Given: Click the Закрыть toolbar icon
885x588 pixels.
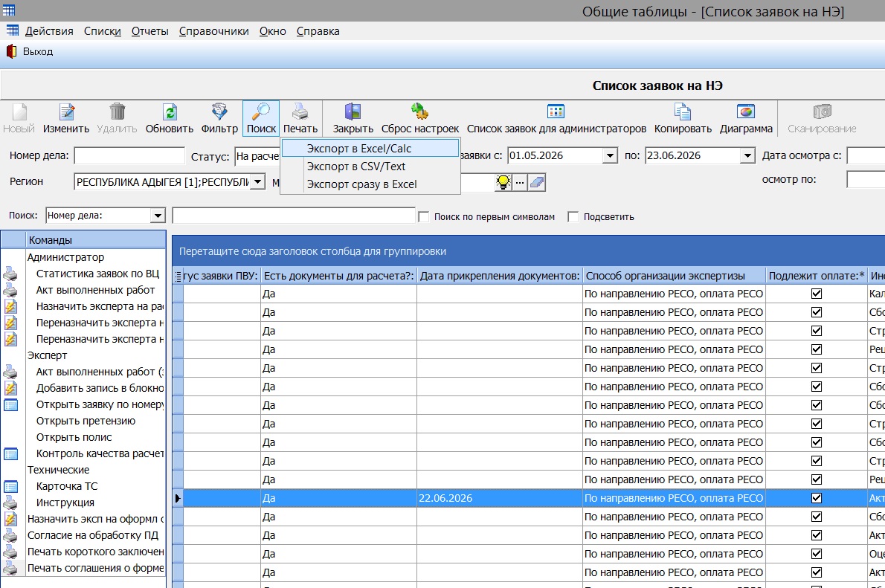Looking at the screenshot, I should [x=353, y=118].
